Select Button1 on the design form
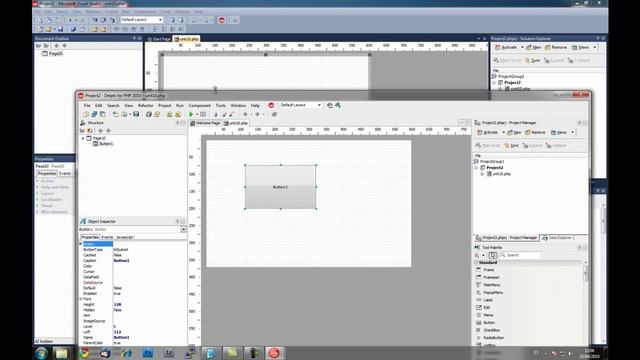Viewport: 640px width, 360px height. tap(280, 187)
